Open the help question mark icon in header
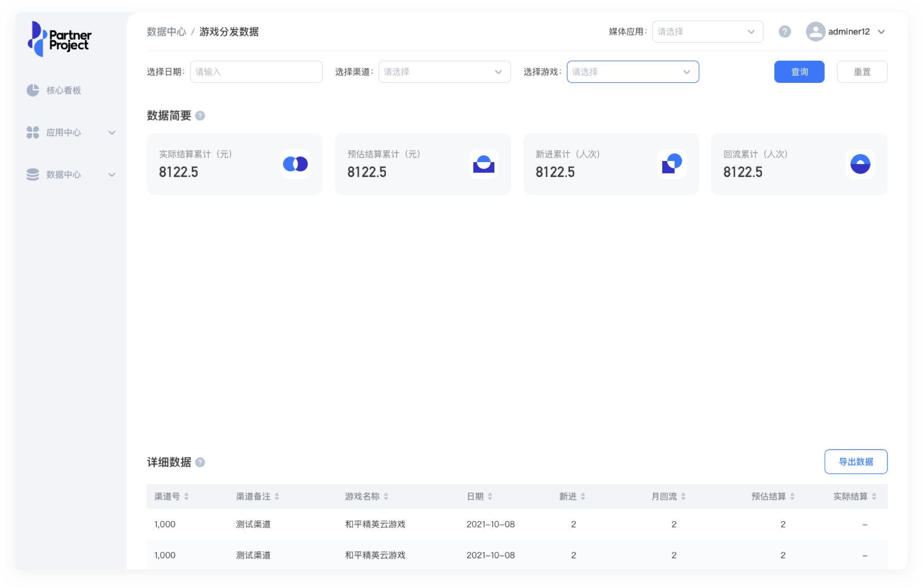The width and height of the screenshot is (923, 588). point(785,32)
